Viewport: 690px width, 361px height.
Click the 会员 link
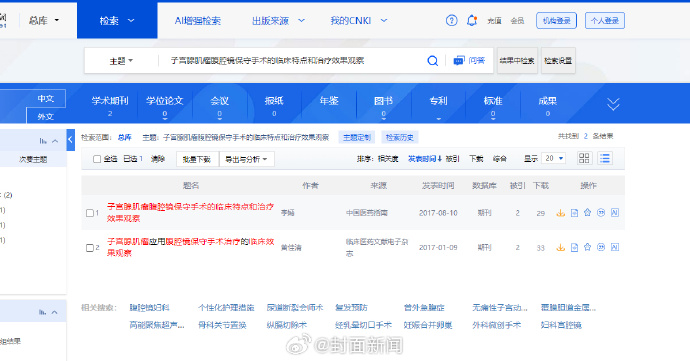coord(517,21)
